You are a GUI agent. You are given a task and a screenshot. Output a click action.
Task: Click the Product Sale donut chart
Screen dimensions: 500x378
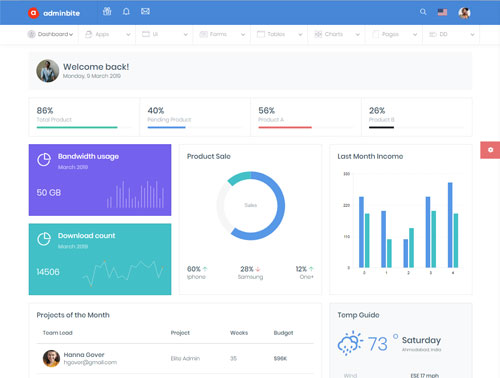pos(251,206)
